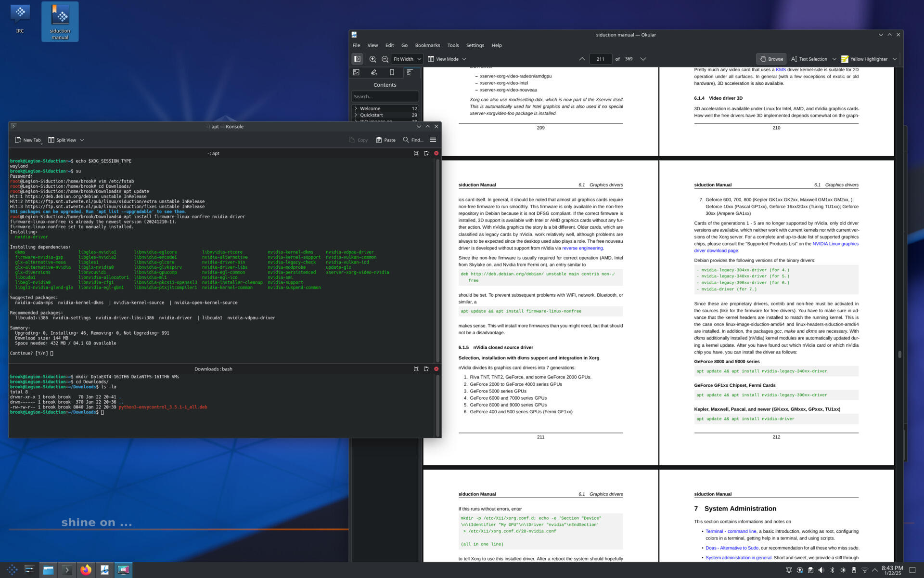
Task: Open the IRC desktop icon
Action: pyautogui.click(x=20, y=19)
